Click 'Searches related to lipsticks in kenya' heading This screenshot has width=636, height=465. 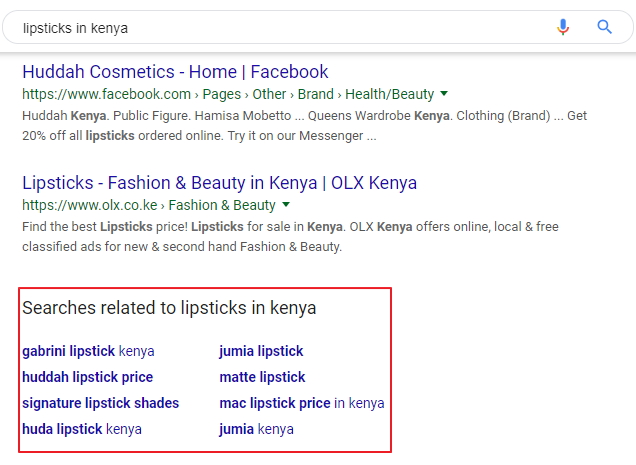click(169, 308)
